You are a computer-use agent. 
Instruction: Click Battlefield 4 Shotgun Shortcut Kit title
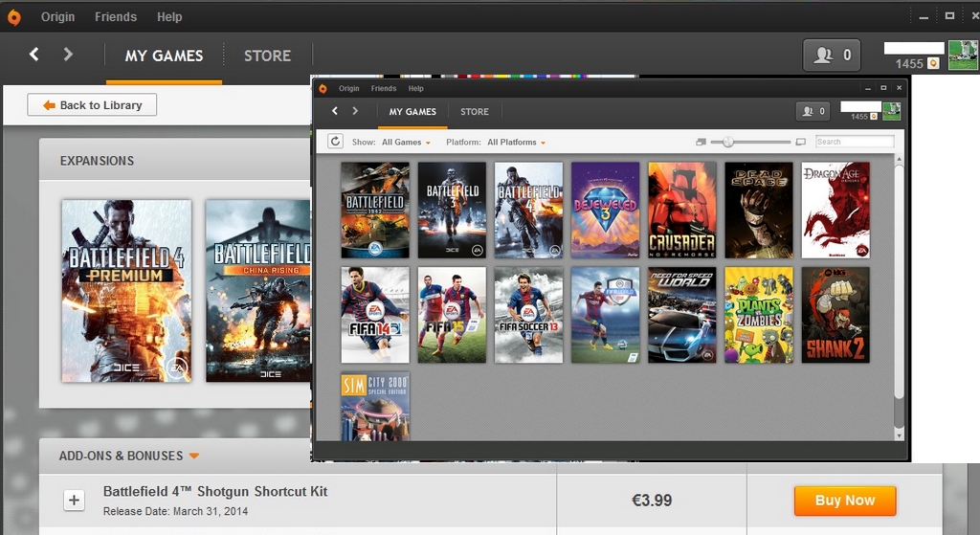215,491
